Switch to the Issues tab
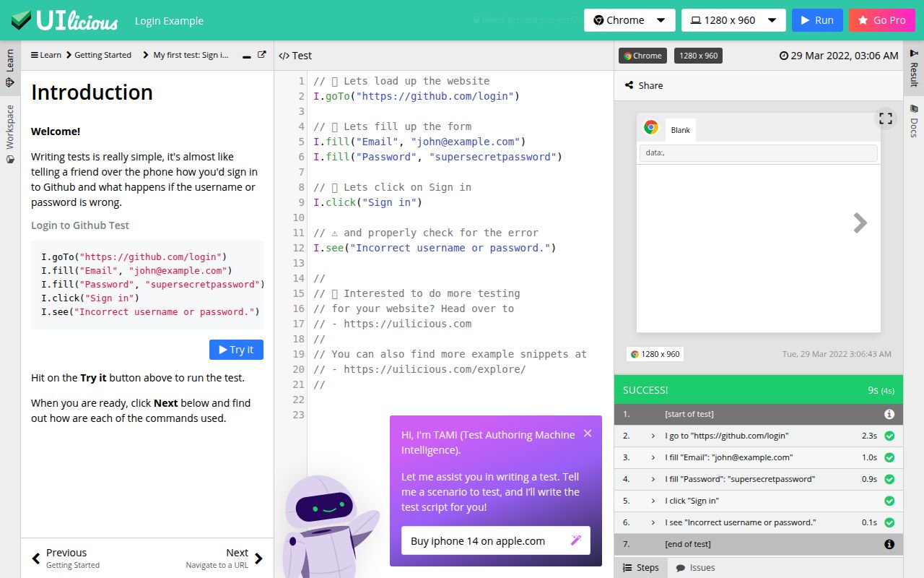Image resolution: width=924 pixels, height=578 pixels. click(696, 568)
